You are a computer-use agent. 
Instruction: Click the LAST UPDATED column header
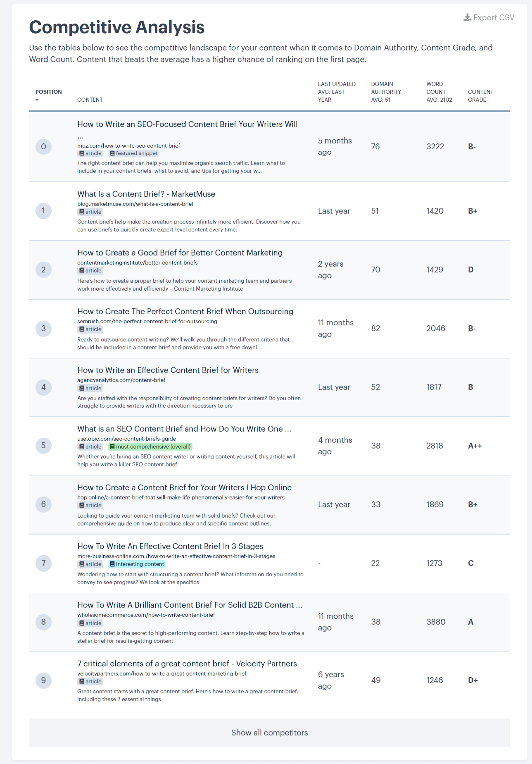click(x=337, y=92)
